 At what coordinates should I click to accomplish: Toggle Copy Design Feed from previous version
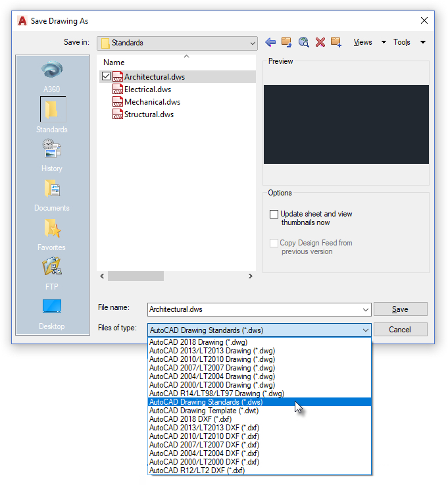[x=274, y=243]
